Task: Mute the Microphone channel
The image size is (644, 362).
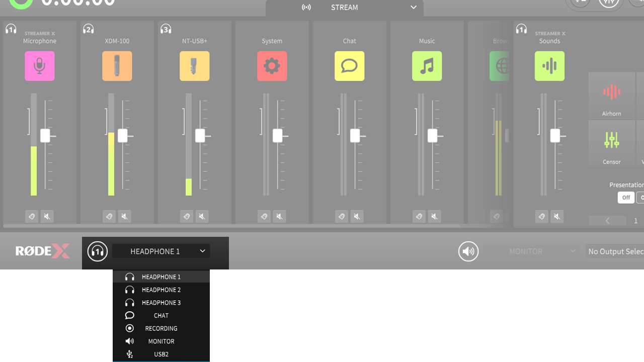Action: pos(47,216)
